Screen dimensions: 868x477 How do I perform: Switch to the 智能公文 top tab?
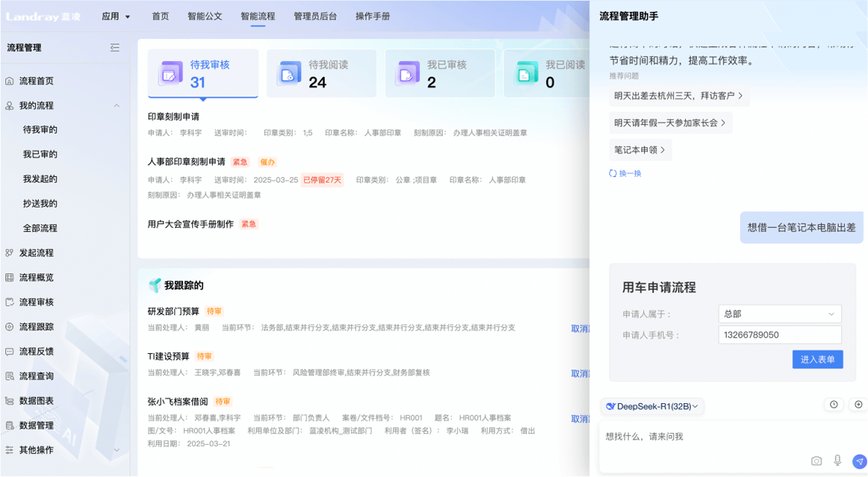tap(205, 16)
